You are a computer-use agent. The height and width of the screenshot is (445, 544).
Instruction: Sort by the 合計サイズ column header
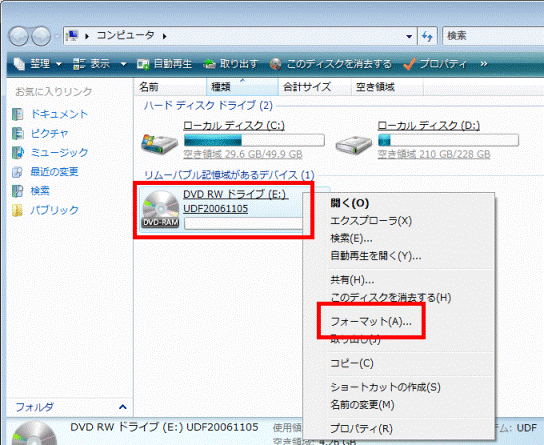pyautogui.click(x=314, y=87)
